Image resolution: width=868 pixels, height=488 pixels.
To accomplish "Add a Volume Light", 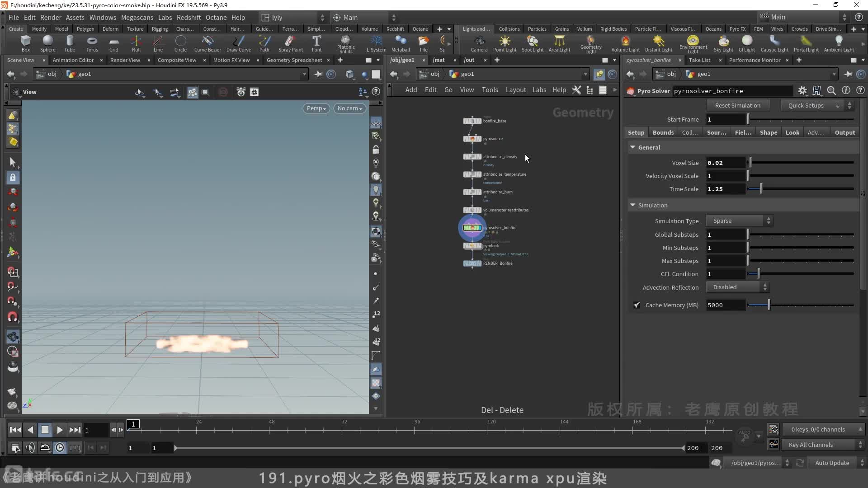I will [626, 44].
